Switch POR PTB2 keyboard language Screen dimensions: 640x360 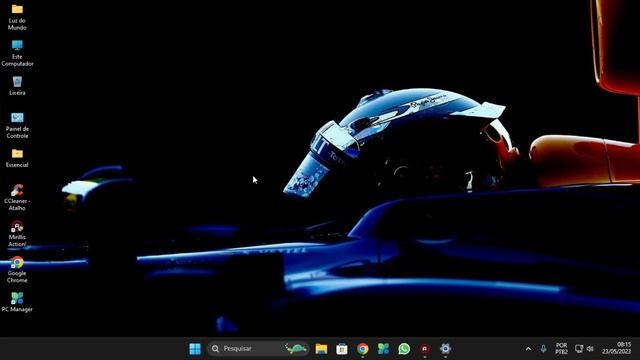point(562,349)
